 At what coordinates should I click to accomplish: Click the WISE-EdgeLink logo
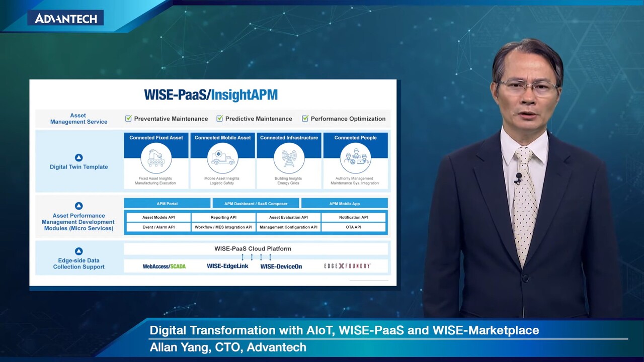click(227, 266)
